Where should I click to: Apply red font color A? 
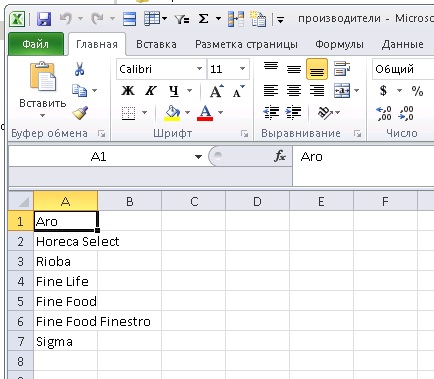pyautogui.click(x=205, y=113)
